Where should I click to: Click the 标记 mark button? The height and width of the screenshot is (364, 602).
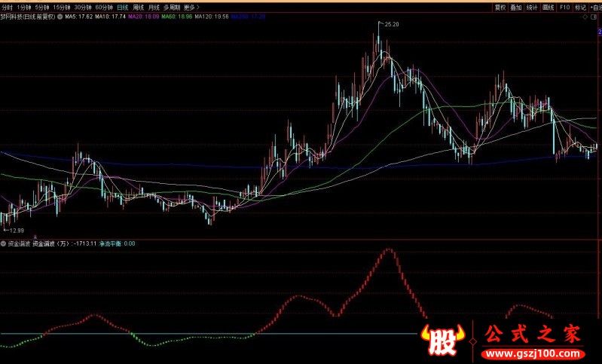(x=580, y=8)
